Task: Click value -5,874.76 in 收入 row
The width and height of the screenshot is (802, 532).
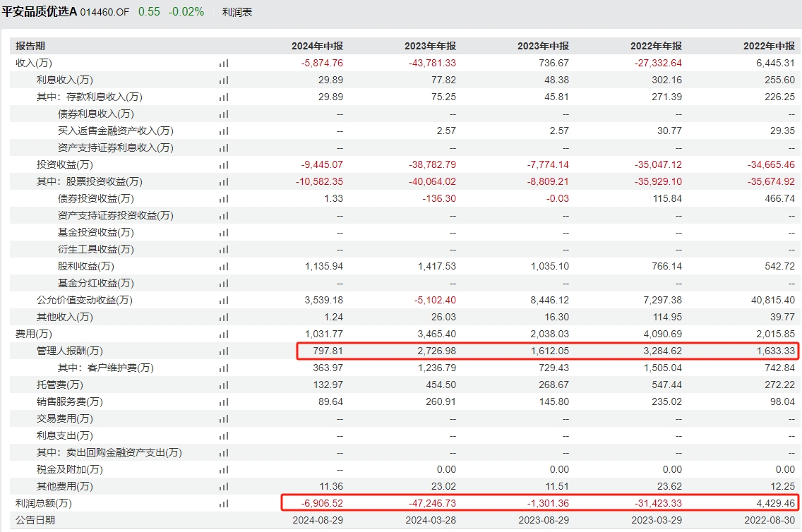Action: pos(322,63)
